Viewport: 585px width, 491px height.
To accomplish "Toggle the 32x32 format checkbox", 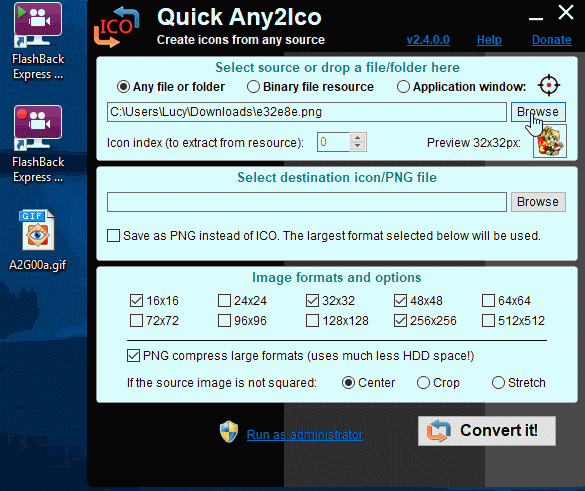I will (312, 300).
